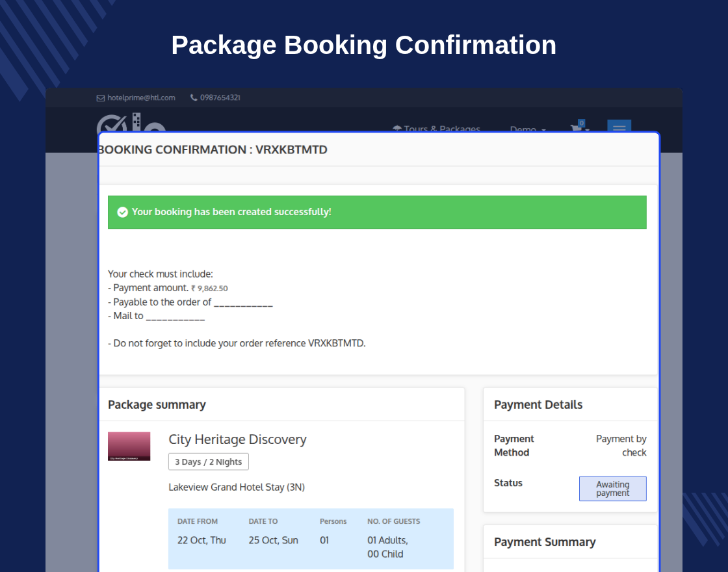Click the Payment Details heading
728x572 pixels.
538,405
